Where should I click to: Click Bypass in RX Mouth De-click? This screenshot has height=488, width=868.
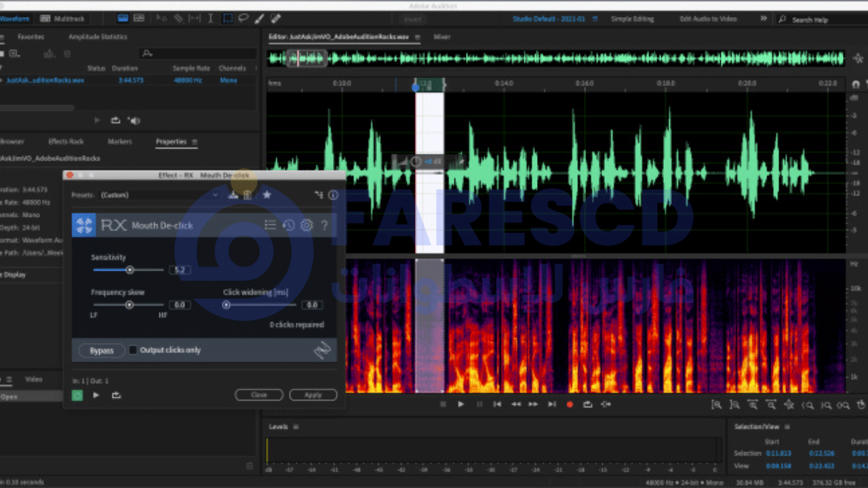click(102, 350)
